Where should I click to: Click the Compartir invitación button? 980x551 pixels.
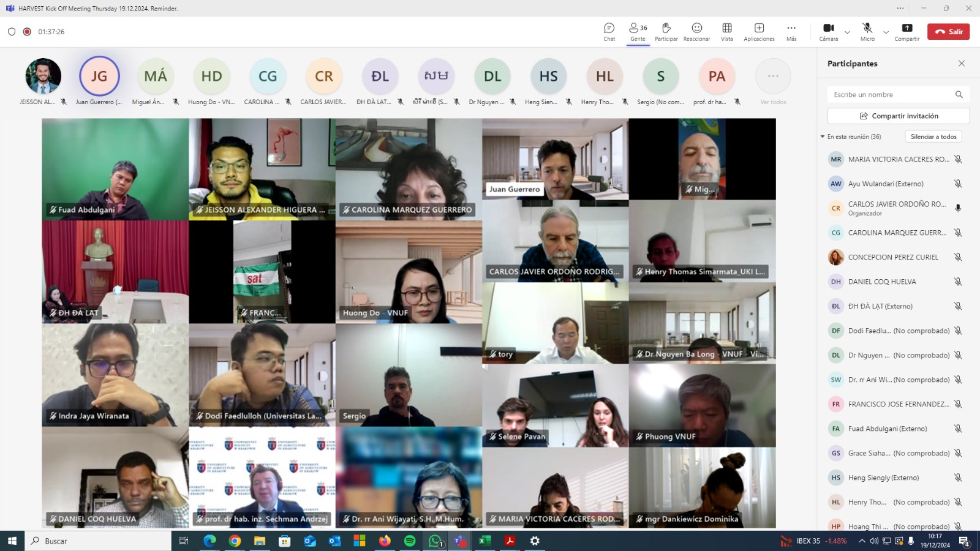899,116
